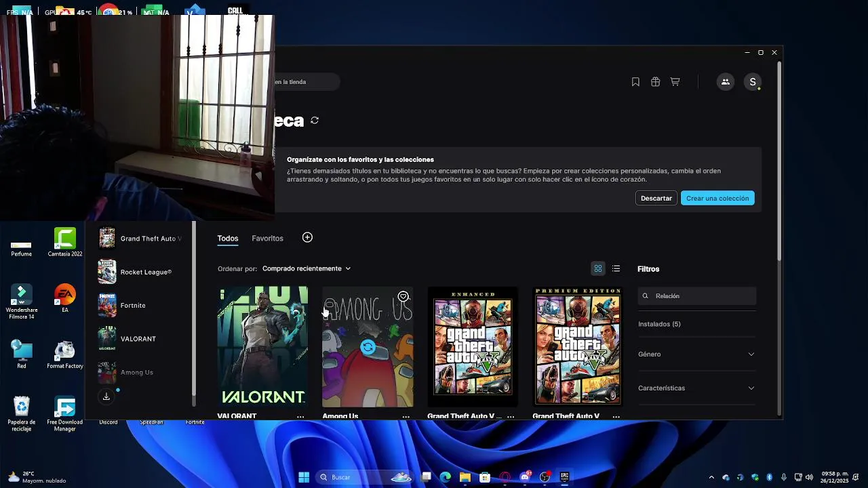
Task: Click Crear una colección button
Action: click(x=717, y=199)
